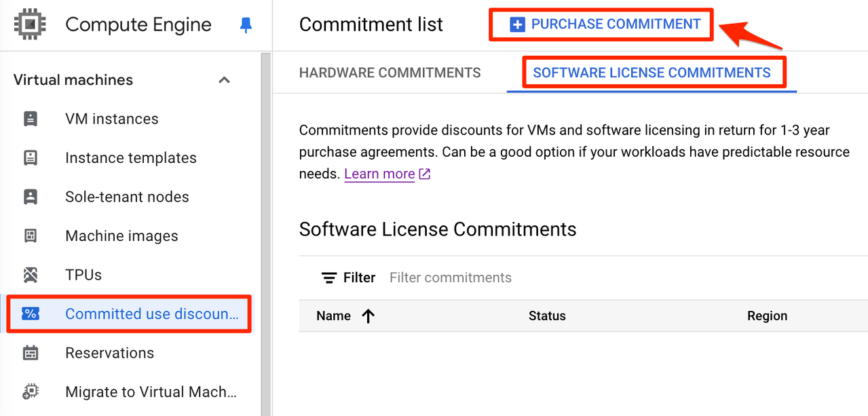Viewport: 868px width, 416px height.
Task: Go to Reservations
Action: coord(109,353)
